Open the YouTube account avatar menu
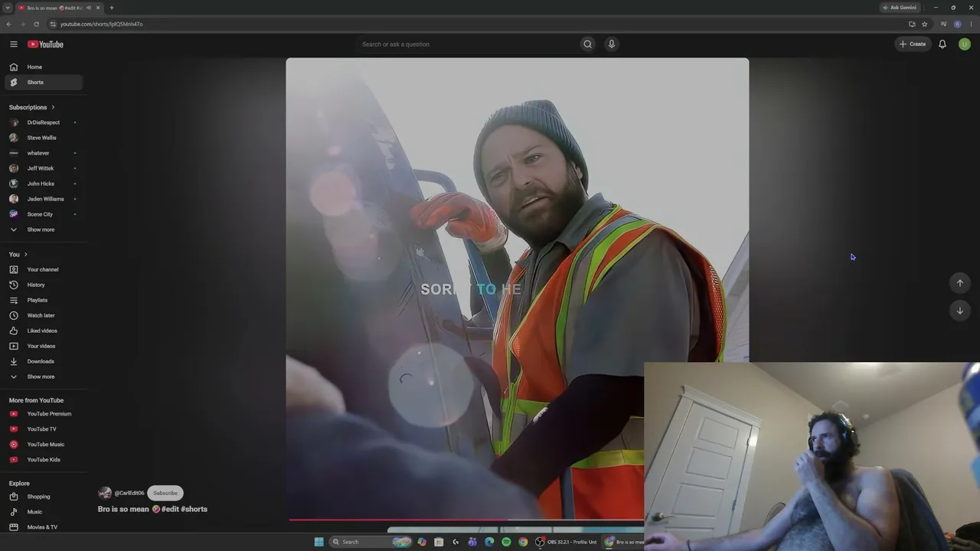980x551 pixels. [965, 44]
